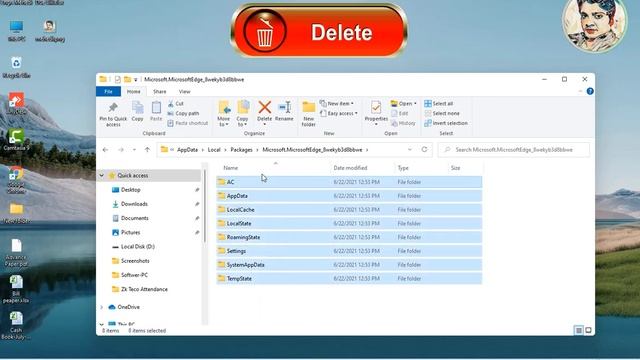This screenshot has height=360, width=640.
Task: Select the AppData folder row
Action: (x=349, y=196)
